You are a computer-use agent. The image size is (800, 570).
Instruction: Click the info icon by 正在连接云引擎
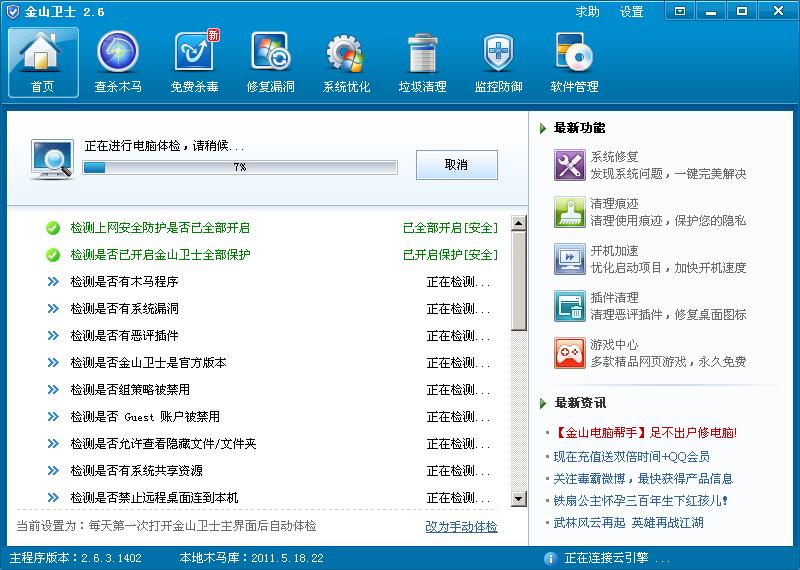coord(550,559)
